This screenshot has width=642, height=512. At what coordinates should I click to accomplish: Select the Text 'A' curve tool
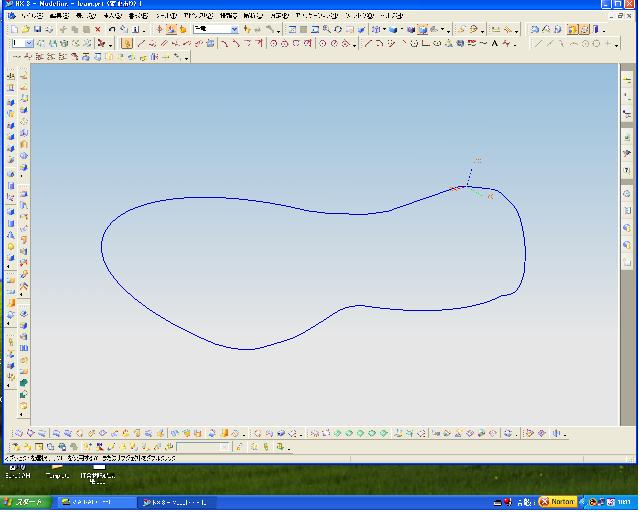494,44
